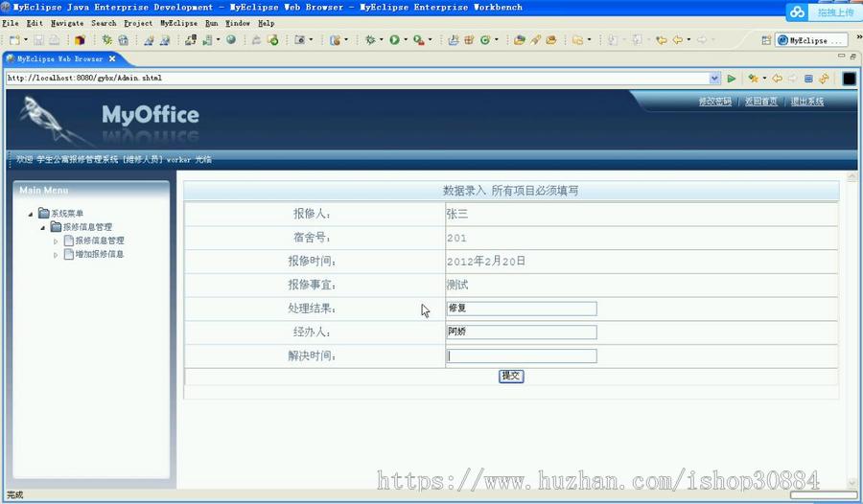863x504 pixels.
Task: Click the New file wizard toolbar icon
Action: tap(14, 39)
